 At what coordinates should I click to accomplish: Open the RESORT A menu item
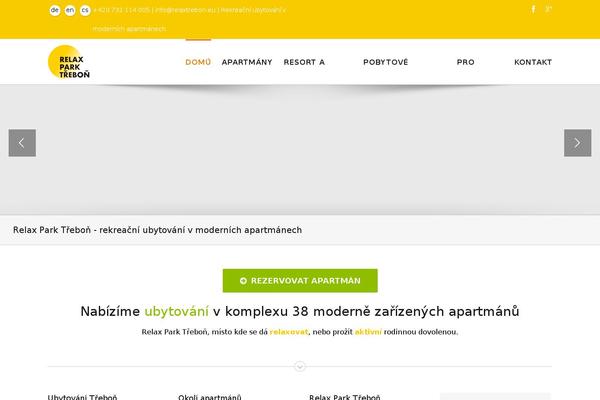pos(304,62)
